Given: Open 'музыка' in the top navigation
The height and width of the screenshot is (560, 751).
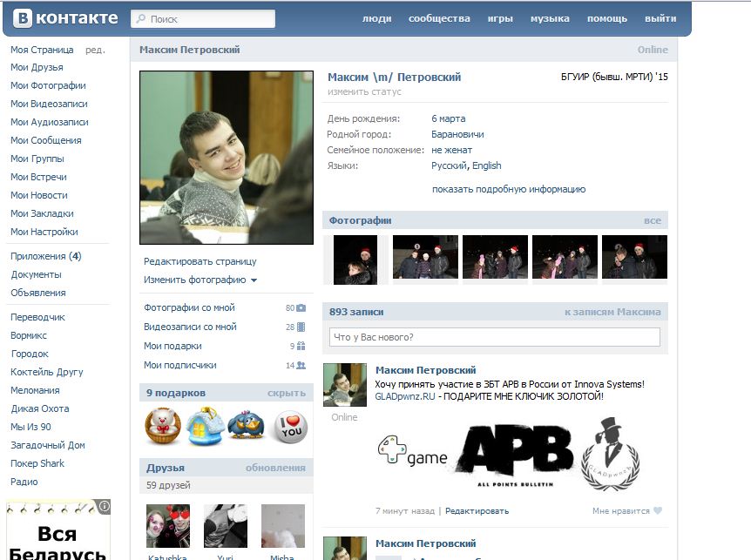Looking at the screenshot, I should 550,18.
